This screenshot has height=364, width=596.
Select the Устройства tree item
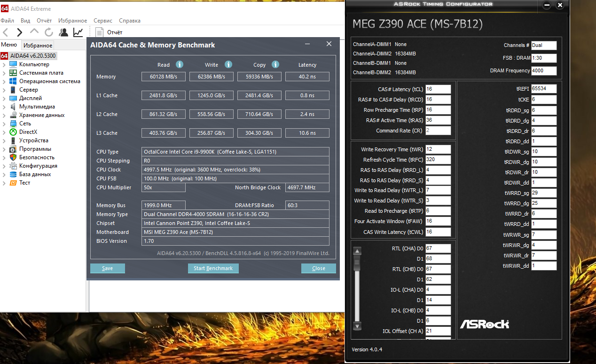[x=34, y=140]
